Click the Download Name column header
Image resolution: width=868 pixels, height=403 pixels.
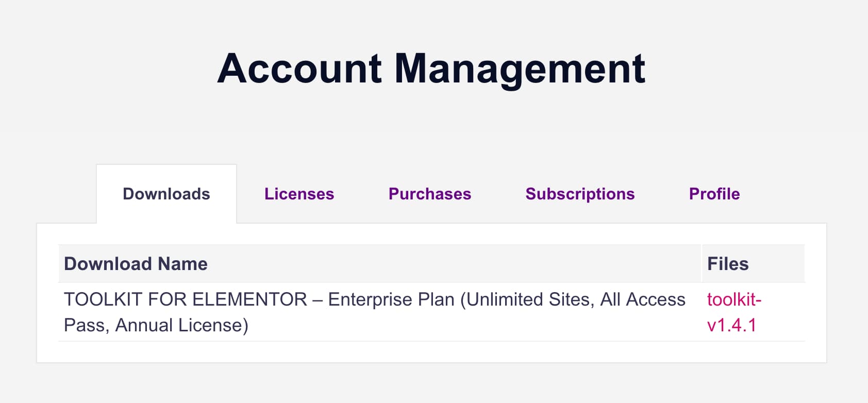pos(135,263)
